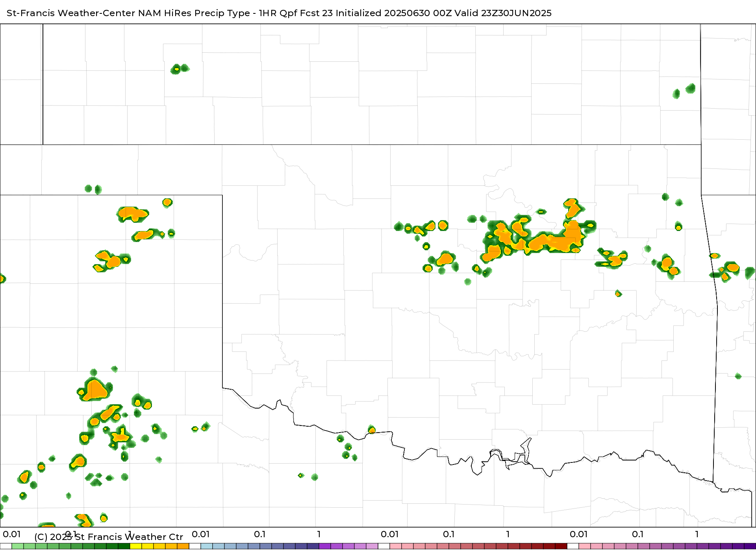The height and width of the screenshot is (551, 756).
Task: Click the first bright yellow legend swatch
Action: [x=136, y=546]
